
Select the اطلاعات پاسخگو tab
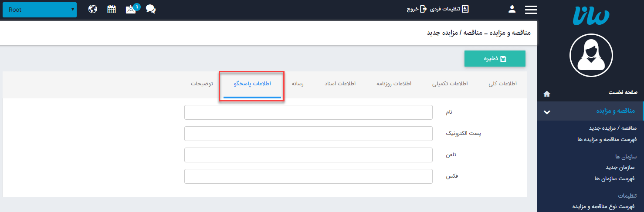tap(252, 84)
